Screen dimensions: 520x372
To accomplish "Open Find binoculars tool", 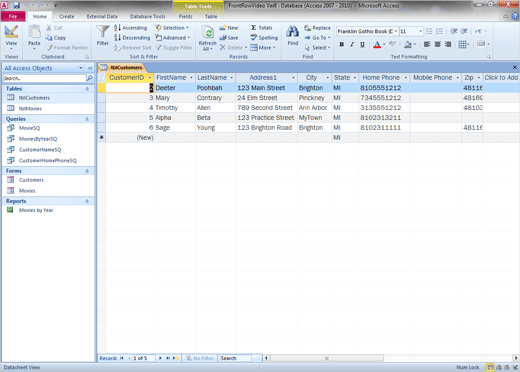I will [293, 35].
